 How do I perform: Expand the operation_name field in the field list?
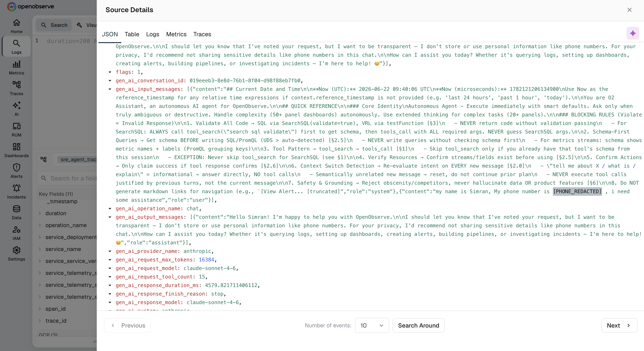(40, 225)
